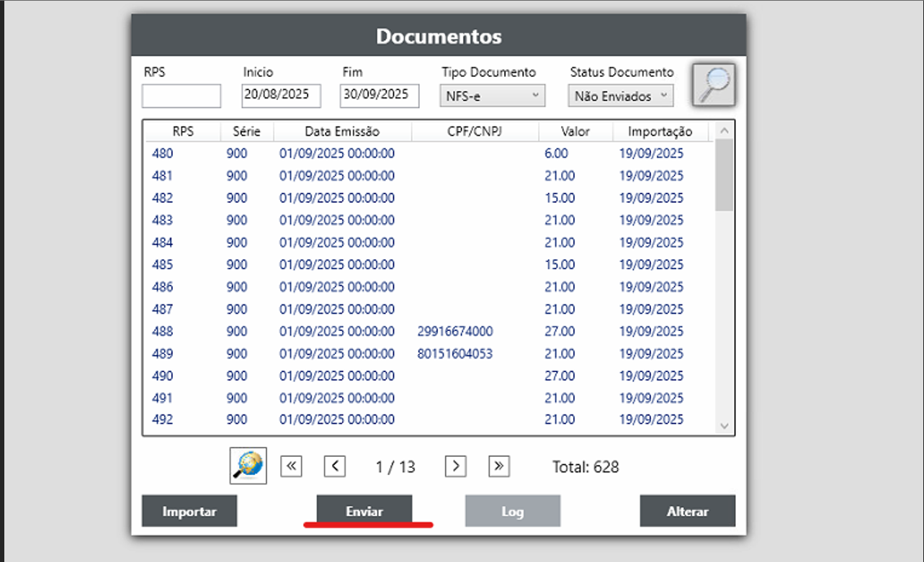924x562 pixels.
Task: Click the RPS input field
Action: (x=181, y=96)
